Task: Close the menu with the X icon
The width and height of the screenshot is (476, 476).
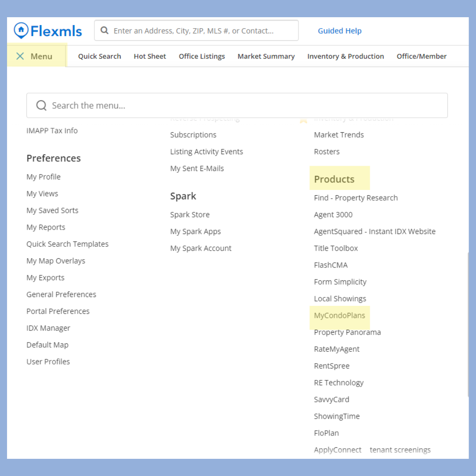Action: [x=20, y=56]
